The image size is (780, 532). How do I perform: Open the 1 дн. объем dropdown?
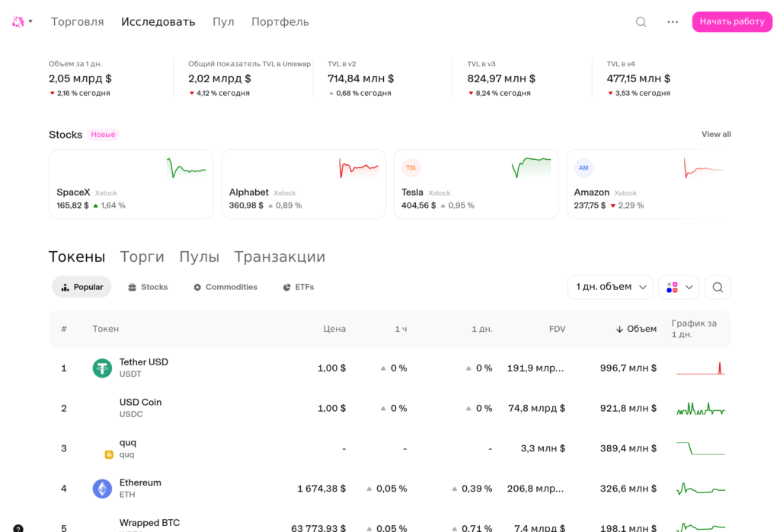pyautogui.click(x=610, y=287)
